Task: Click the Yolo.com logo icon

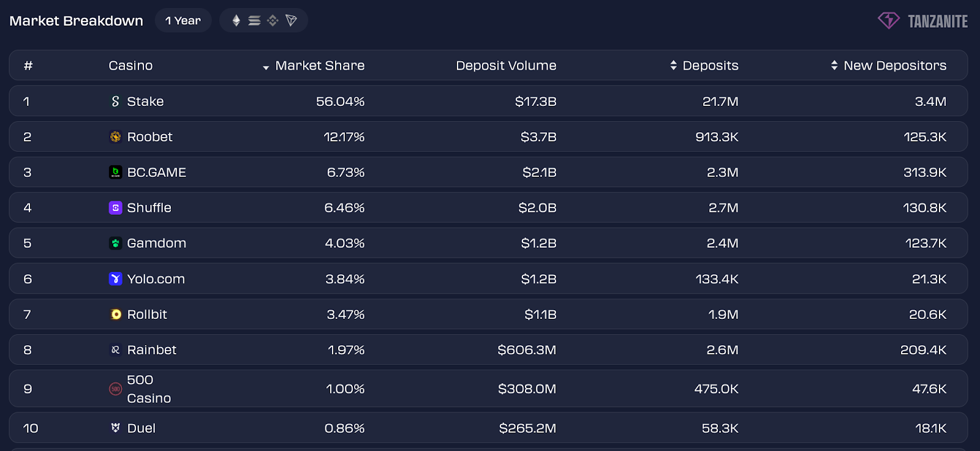Action: click(x=115, y=279)
